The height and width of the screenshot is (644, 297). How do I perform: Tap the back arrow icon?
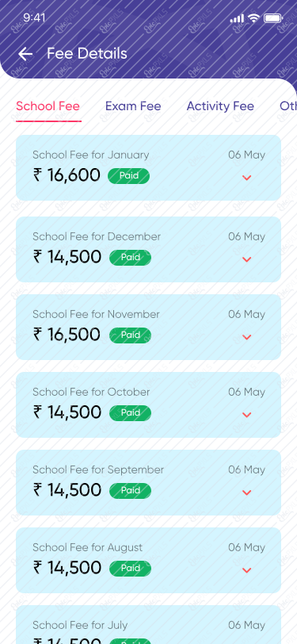(x=25, y=54)
